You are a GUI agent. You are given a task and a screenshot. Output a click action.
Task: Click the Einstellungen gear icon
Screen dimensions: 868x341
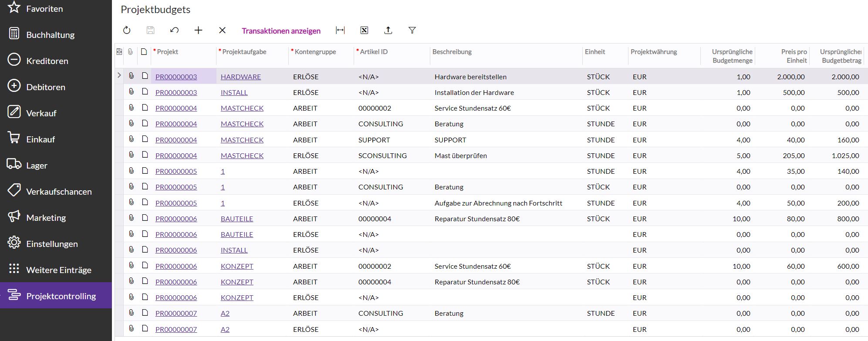[x=14, y=243]
